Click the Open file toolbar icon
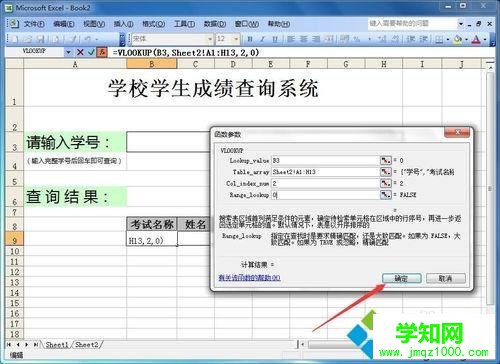The height and width of the screenshot is (364, 500). (x=28, y=39)
